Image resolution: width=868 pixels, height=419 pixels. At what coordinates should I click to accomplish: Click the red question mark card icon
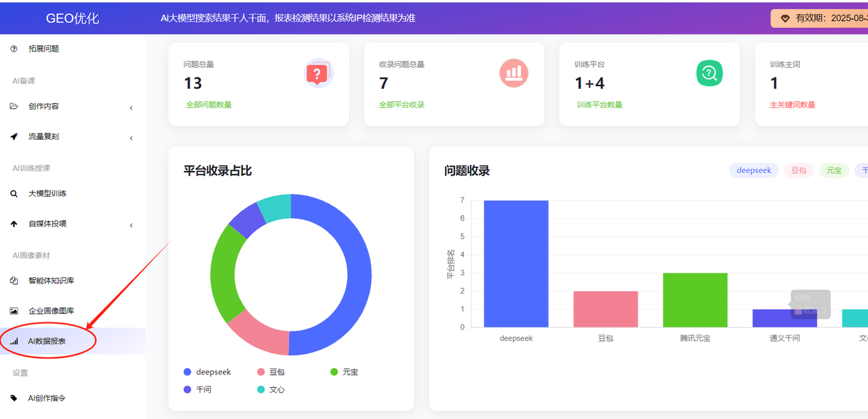(318, 73)
